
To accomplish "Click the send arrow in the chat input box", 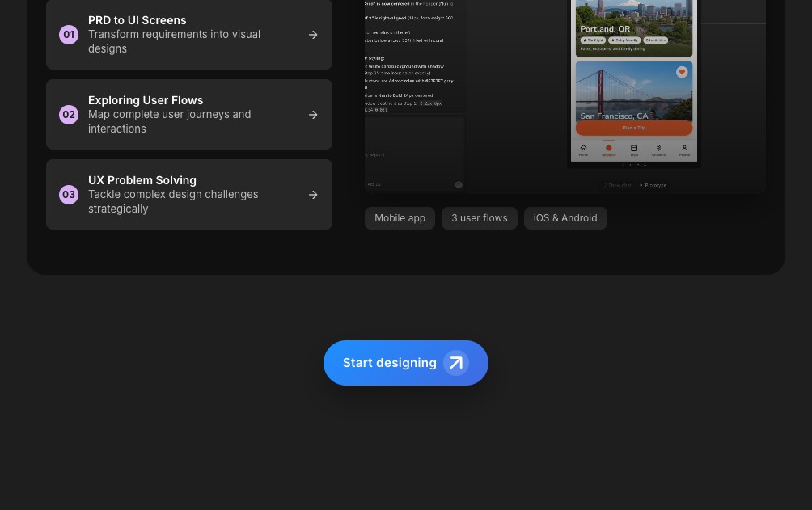I will coord(459,184).
